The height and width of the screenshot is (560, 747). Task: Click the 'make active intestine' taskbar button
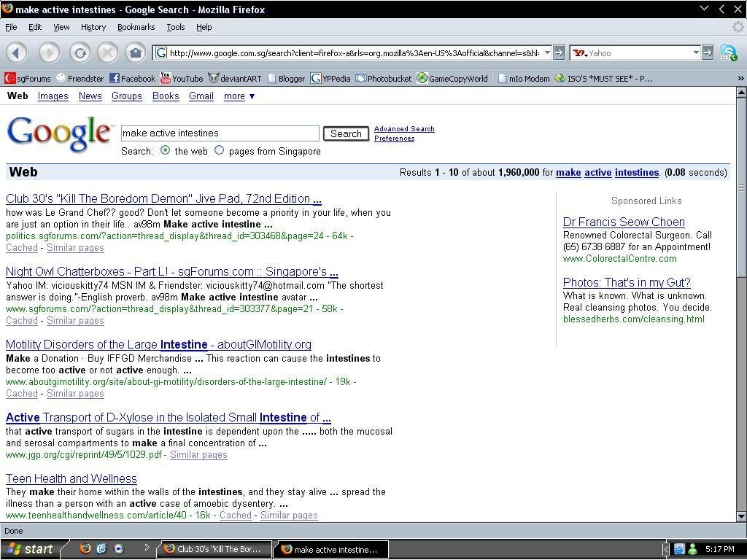coord(331,549)
